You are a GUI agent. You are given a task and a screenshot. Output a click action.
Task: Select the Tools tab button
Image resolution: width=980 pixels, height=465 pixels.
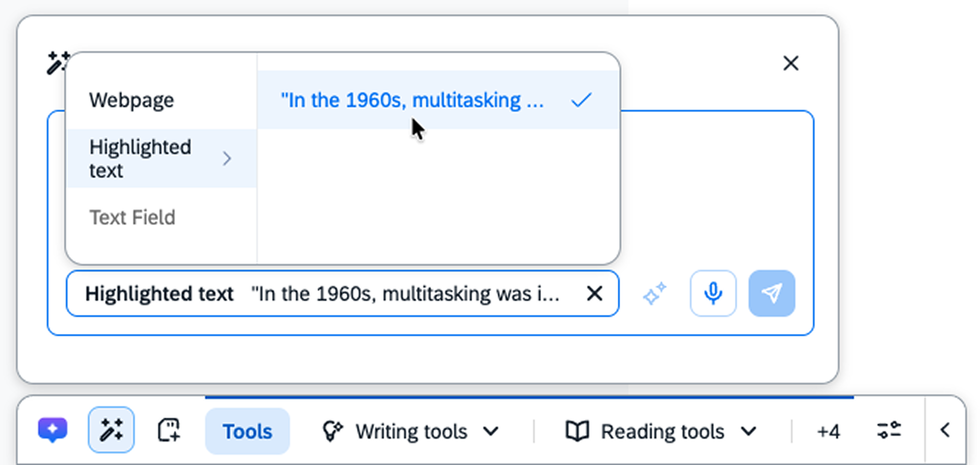pyautogui.click(x=247, y=432)
